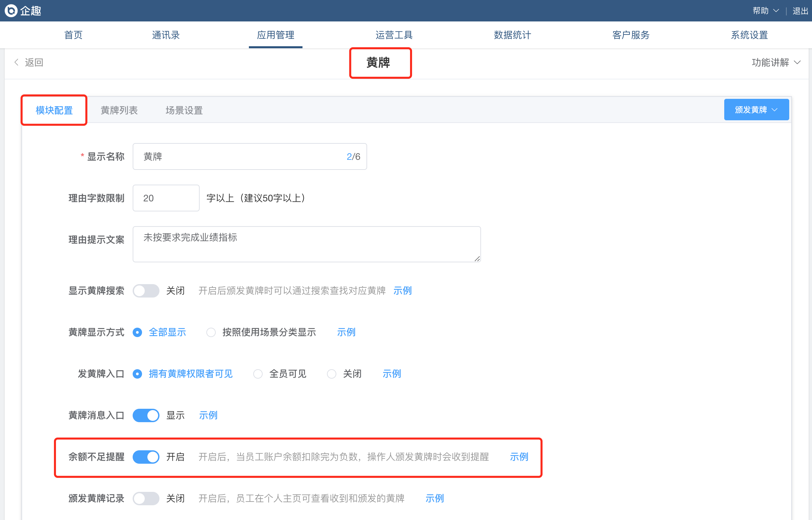The height and width of the screenshot is (520, 812).
Task: Click the back arrow next to 返回
Action: point(16,62)
